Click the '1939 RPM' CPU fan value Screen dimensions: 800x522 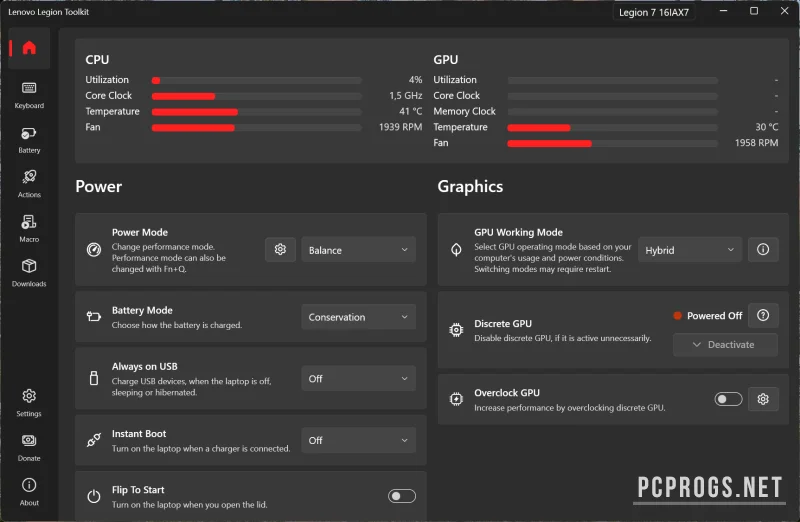[x=400, y=127]
